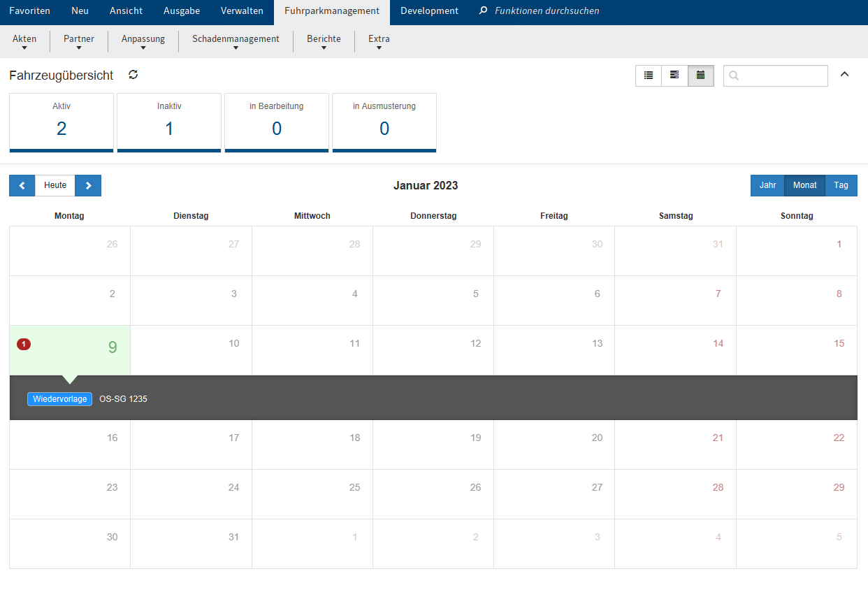This screenshot has width=868, height=613.
Task: Switch to the Development tab
Action: point(429,11)
